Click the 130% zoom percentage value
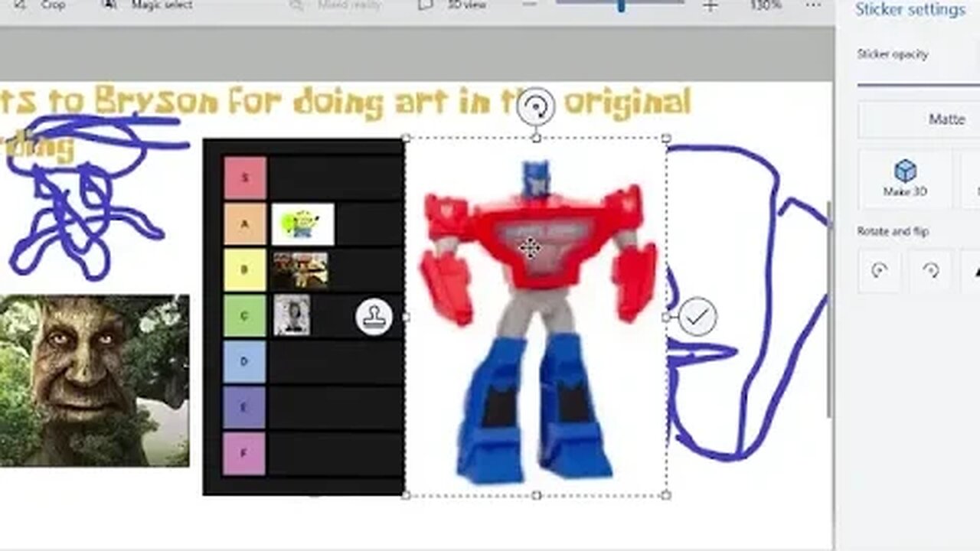Image resolution: width=980 pixels, height=551 pixels. [766, 5]
